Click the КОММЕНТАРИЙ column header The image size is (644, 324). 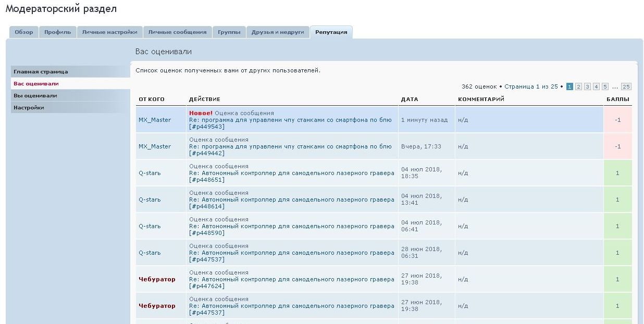click(x=481, y=99)
